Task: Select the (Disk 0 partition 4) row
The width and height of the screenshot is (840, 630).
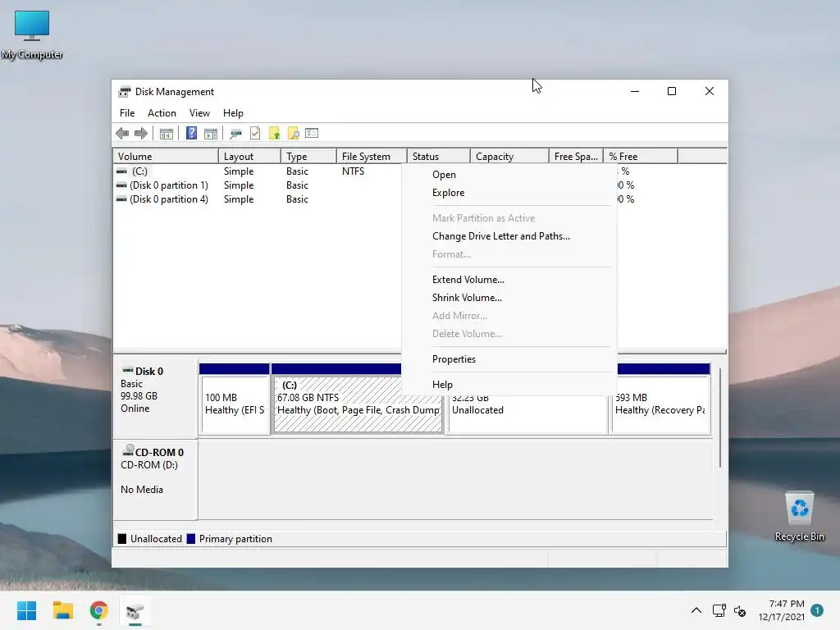Action: coord(257,199)
